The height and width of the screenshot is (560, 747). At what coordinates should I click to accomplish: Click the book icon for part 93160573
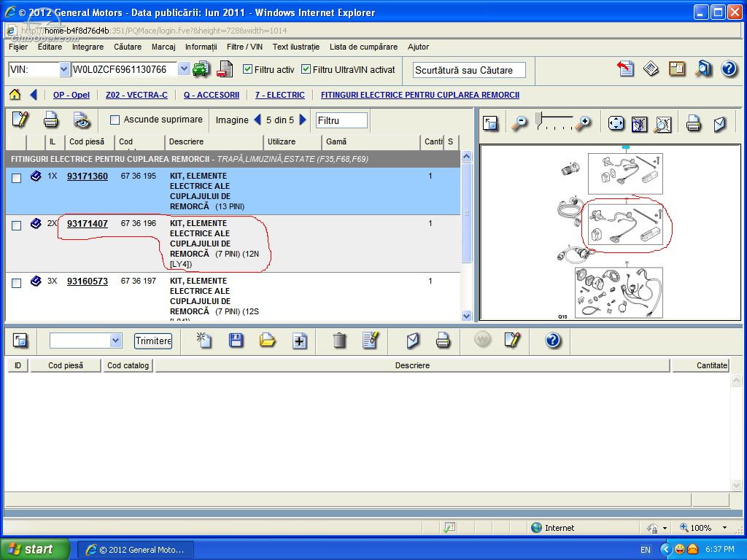click(x=36, y=281)
